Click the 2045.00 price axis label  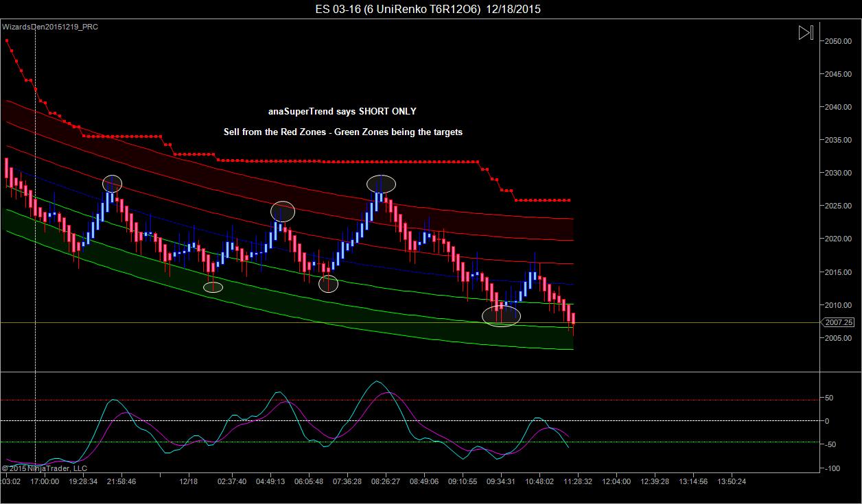838,74
